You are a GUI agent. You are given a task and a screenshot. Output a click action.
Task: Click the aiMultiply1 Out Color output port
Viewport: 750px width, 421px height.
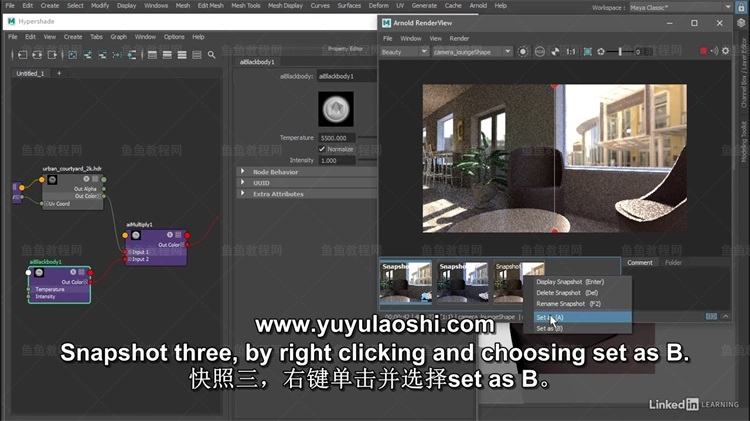click(188, 245)
